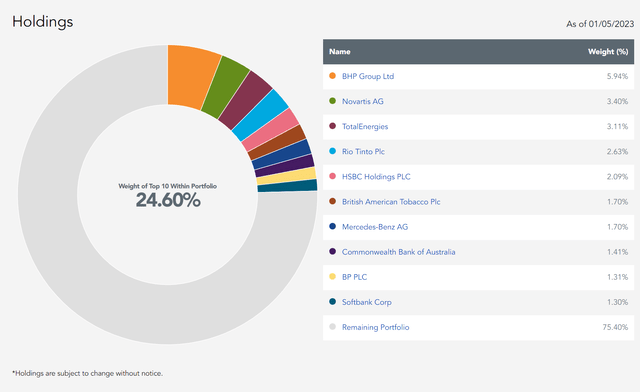Click the 1.41% weight value

tap(617, 252)
